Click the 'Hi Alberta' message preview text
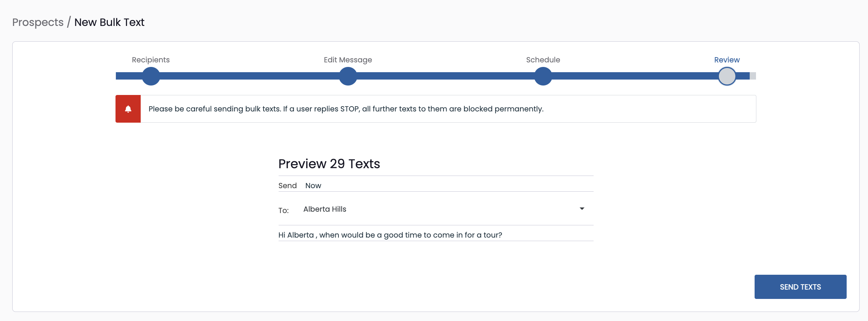This screenshot has height=321, width=868. (x=390, y=235)
